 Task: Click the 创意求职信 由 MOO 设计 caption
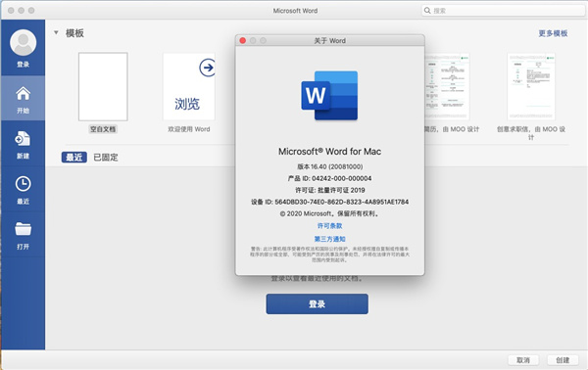[531, 133]
